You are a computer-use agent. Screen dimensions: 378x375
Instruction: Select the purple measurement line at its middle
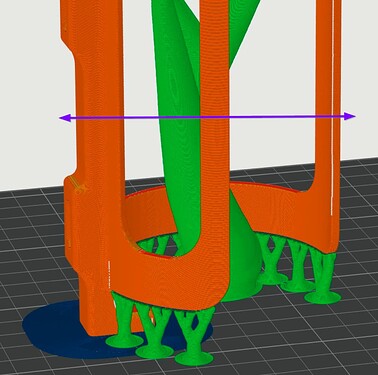[x=207, y=117]
